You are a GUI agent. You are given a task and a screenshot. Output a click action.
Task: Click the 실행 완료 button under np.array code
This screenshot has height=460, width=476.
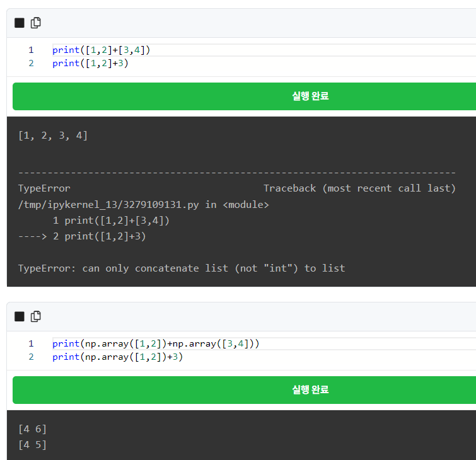[245, 390]
